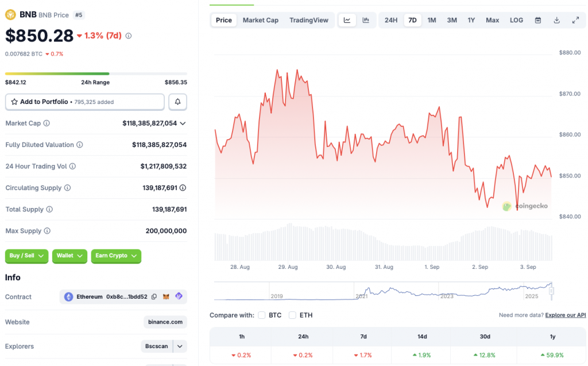Image resolution: width=588 pixels, height=366 pixels.
Task: Open the Wallet dropdown
Action: (69, 256)
